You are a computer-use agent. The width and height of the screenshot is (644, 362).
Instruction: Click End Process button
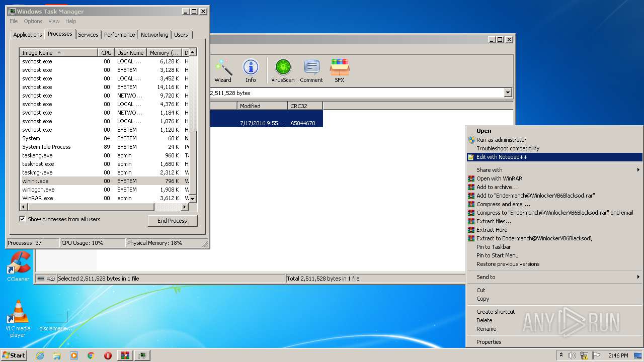click(173, 221)
